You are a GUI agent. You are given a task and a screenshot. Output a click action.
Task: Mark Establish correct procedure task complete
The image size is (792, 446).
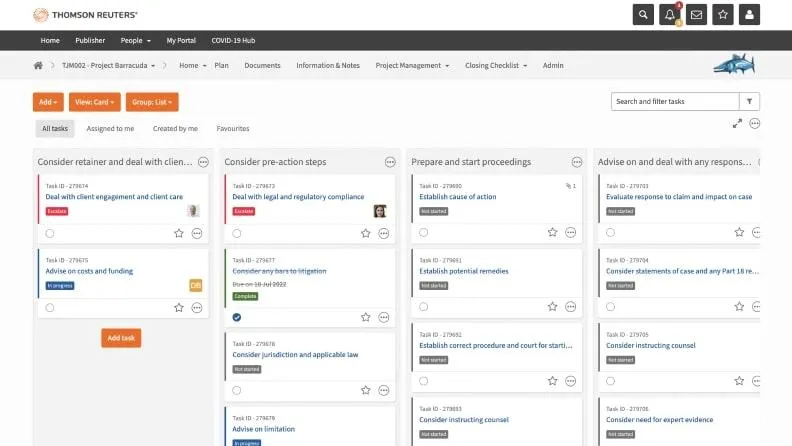pyautogui.click(x=423, y=381)
